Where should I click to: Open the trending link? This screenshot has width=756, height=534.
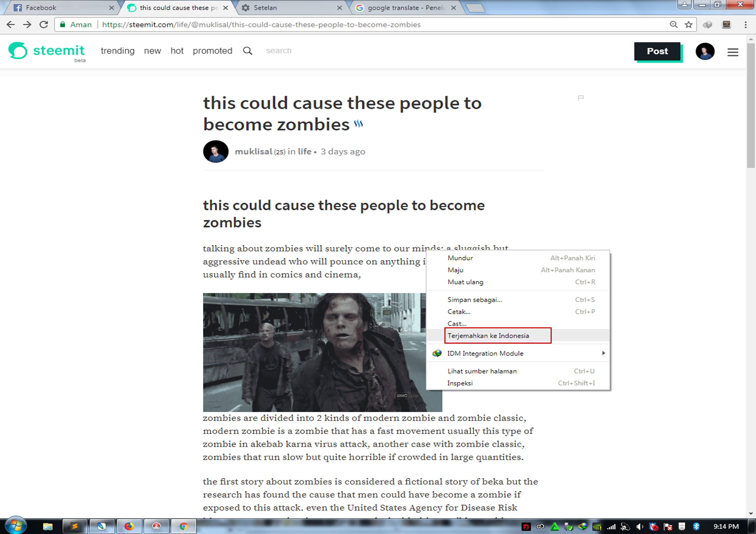(x=117, y=51)
